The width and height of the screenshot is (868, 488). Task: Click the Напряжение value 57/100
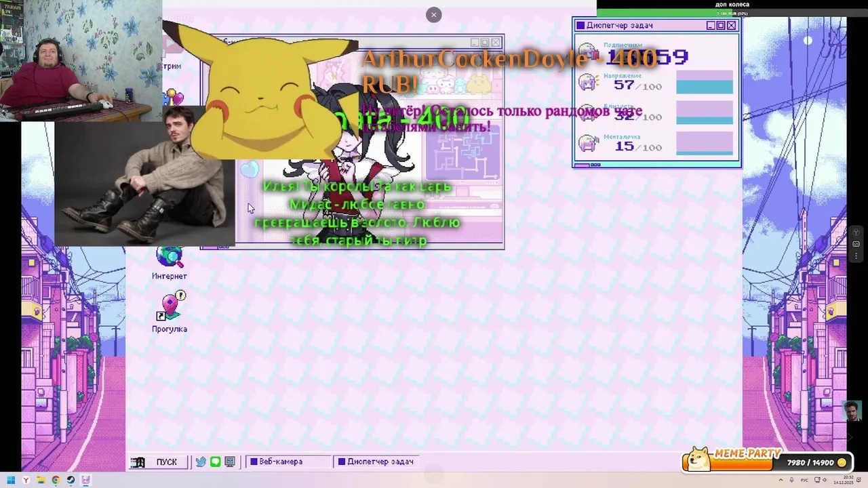tap(637, 85)
